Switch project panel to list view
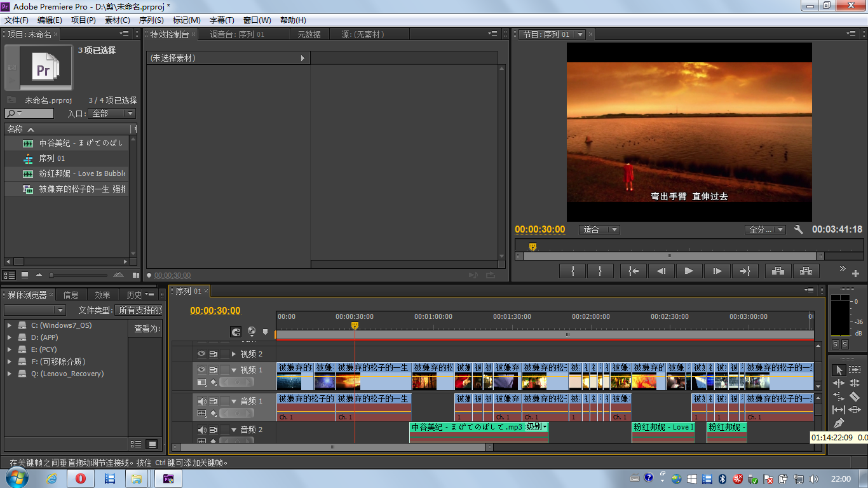This screenshot has height=488, width=868. coord(10,275)
